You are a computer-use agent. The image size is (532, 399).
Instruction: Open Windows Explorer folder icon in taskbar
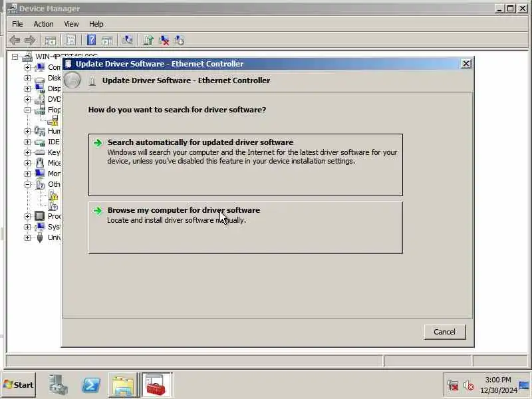[x=123, y=385]
